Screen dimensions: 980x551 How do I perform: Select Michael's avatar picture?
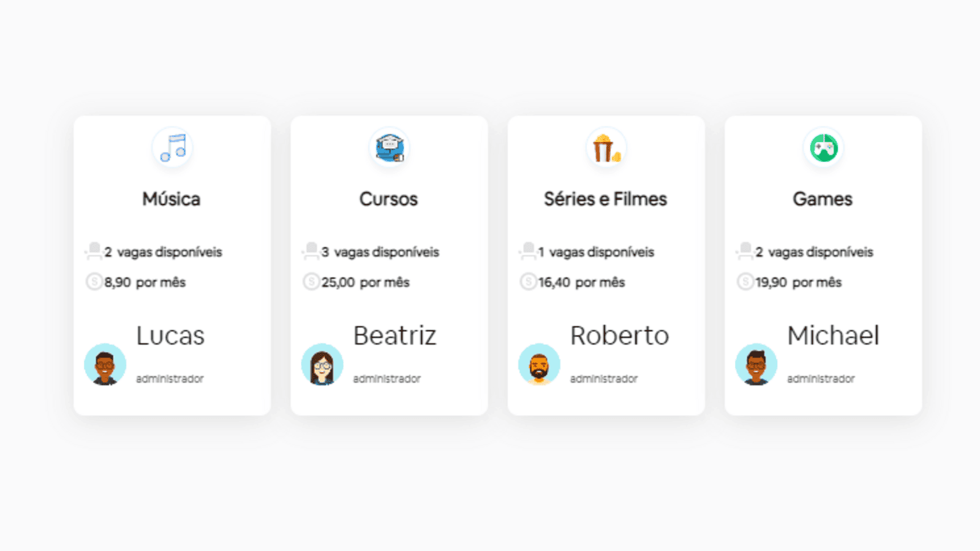(x=756, y=364)
